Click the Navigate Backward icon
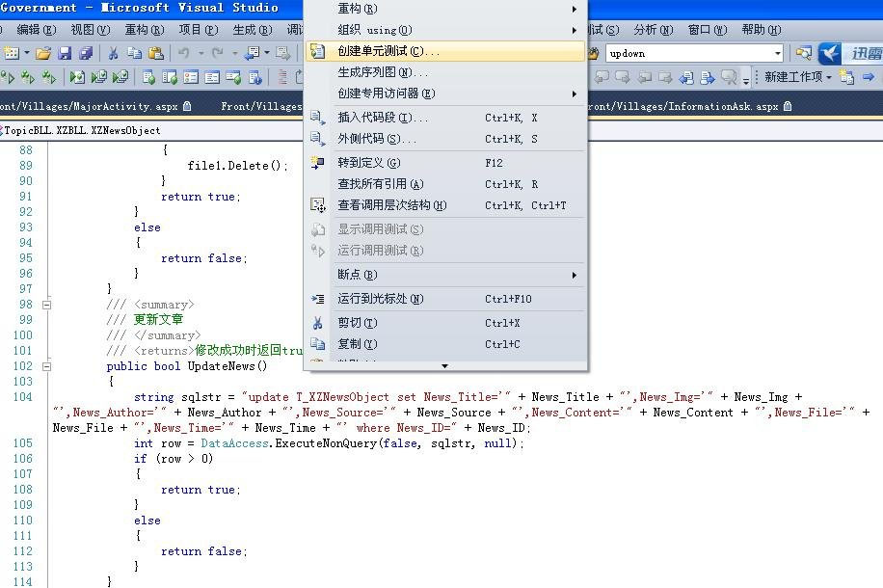Screen dimensions: 883x588 tap(252, 54)
